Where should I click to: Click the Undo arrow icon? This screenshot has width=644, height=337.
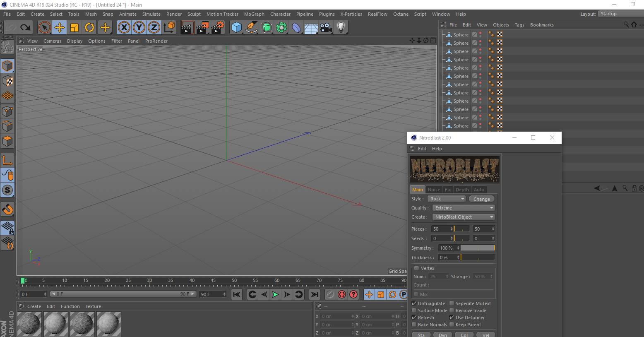point(11,28)
